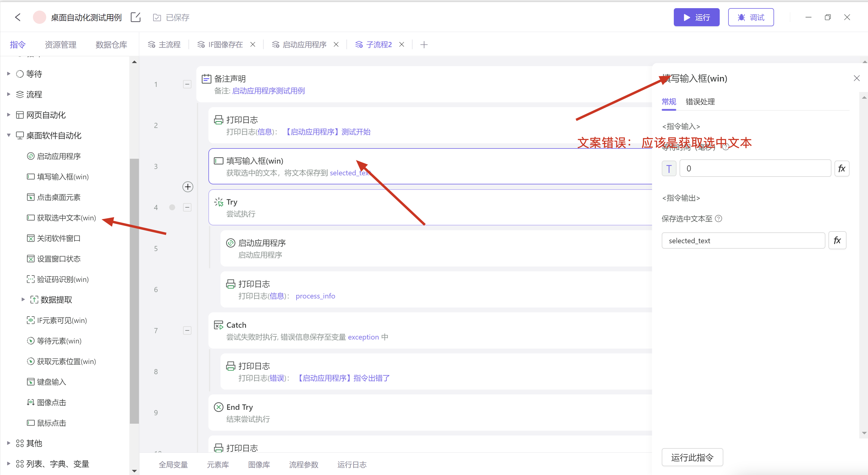Click the 备注声明 note icon
Screen dimensions: 868x475
206,79
